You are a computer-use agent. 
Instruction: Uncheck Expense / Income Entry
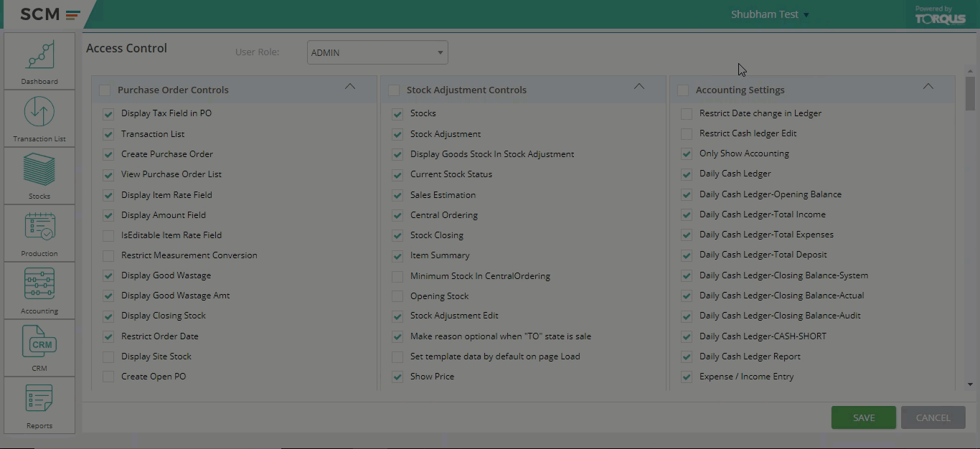pos(687,377)
